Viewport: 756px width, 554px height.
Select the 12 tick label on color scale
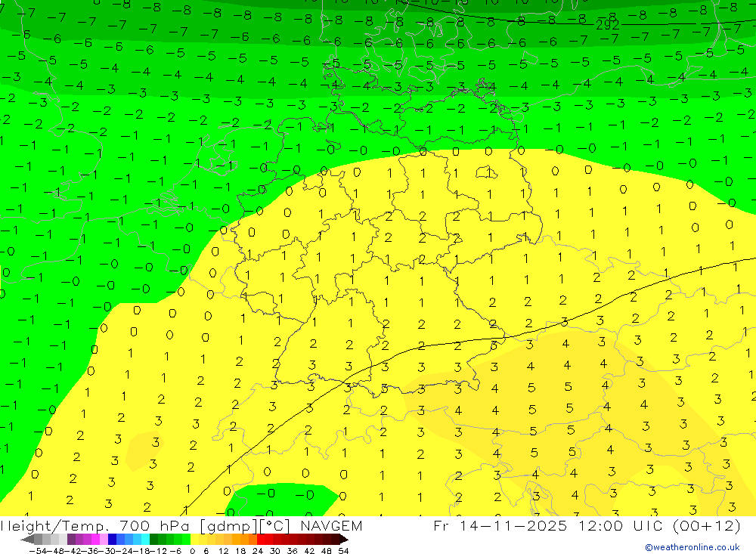tap(223, 551)
